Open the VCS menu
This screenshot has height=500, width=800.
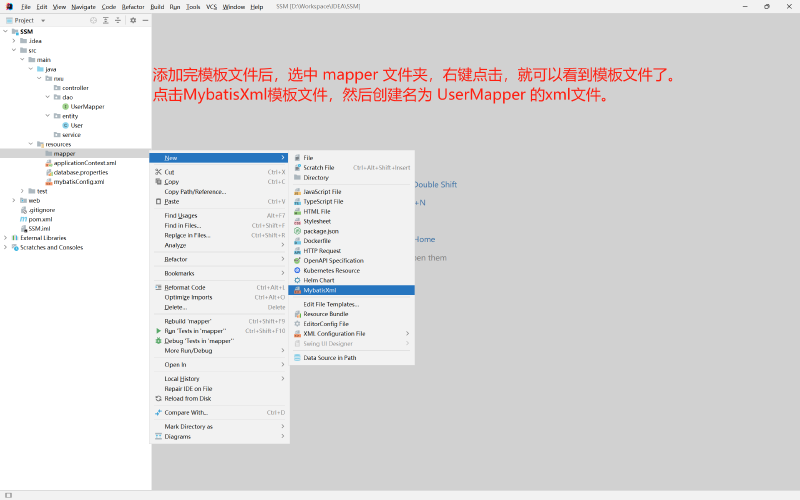[211, 7]
